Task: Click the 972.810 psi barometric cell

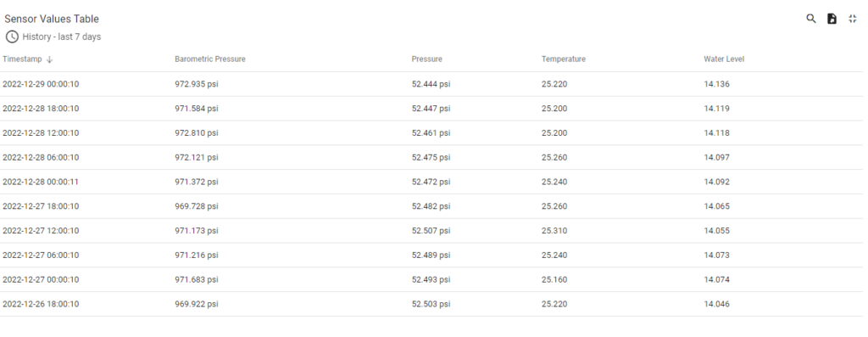Action: (197, 133)
